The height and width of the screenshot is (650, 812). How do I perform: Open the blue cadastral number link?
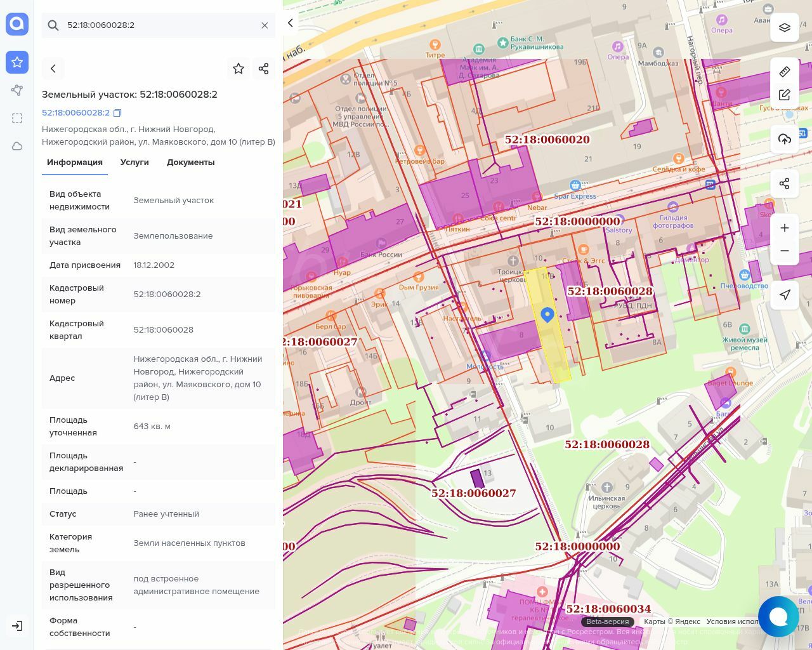[75, 113]
